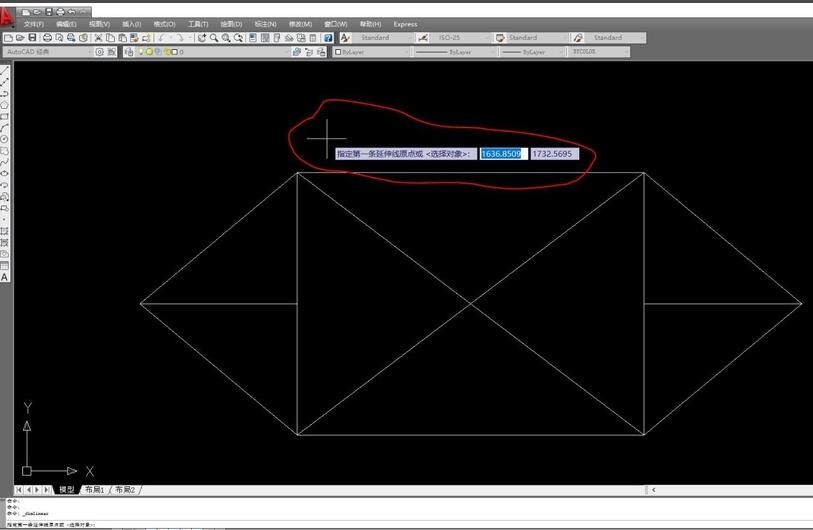Click the ByLayer color swatch square
This screenshot has width=813, height=530.
338,52
